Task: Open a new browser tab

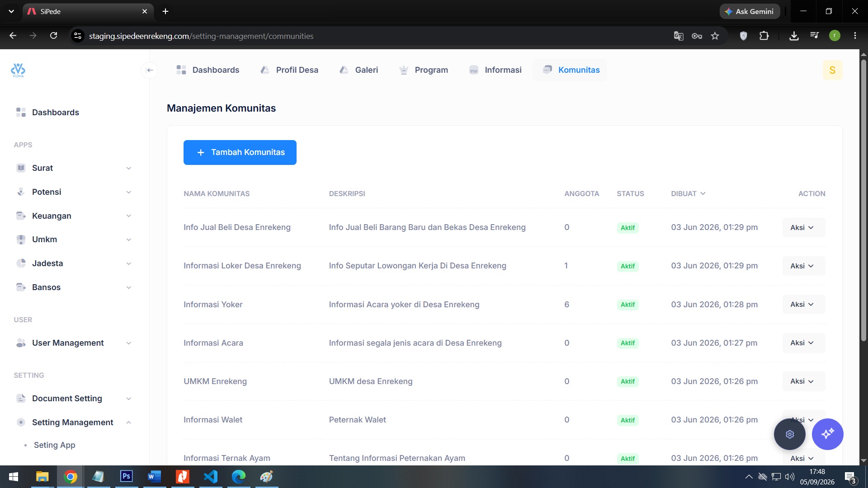Action: pyautogui.click(x=165, y=11)
